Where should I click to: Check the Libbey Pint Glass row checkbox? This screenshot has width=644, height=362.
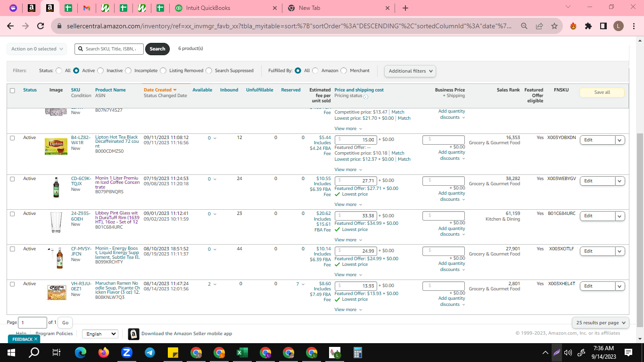12,214
